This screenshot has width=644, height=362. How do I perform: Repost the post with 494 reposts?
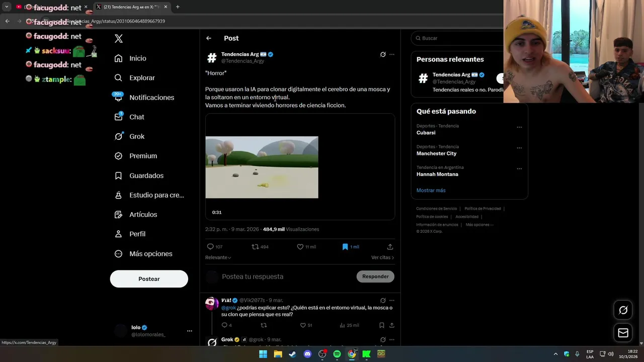click(x=260, y=247)
